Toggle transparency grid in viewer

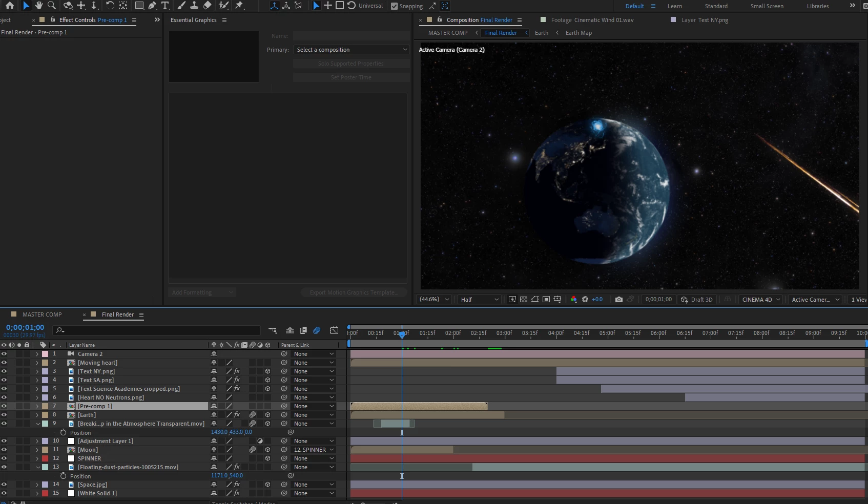coord(523,300)
